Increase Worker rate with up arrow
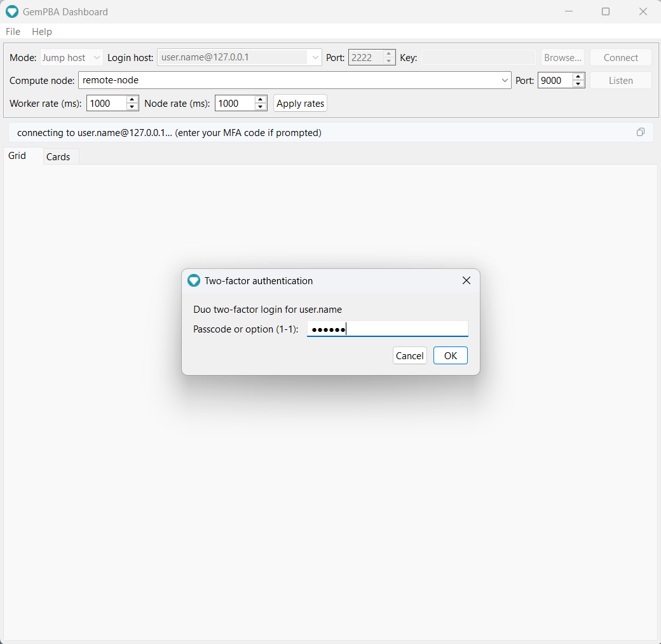Image resolution: width=661 pixels, height=644 pixels. (x=132, y=100)
